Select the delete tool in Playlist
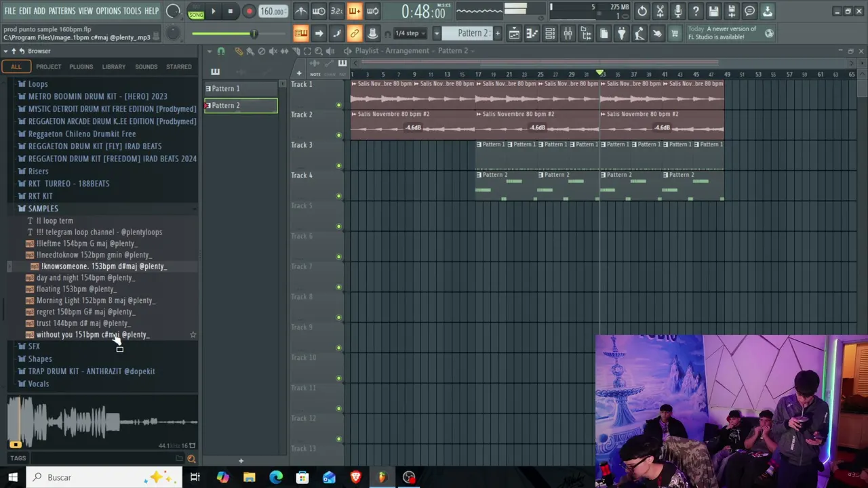The image size is (868, 488). tap(261, 51)
